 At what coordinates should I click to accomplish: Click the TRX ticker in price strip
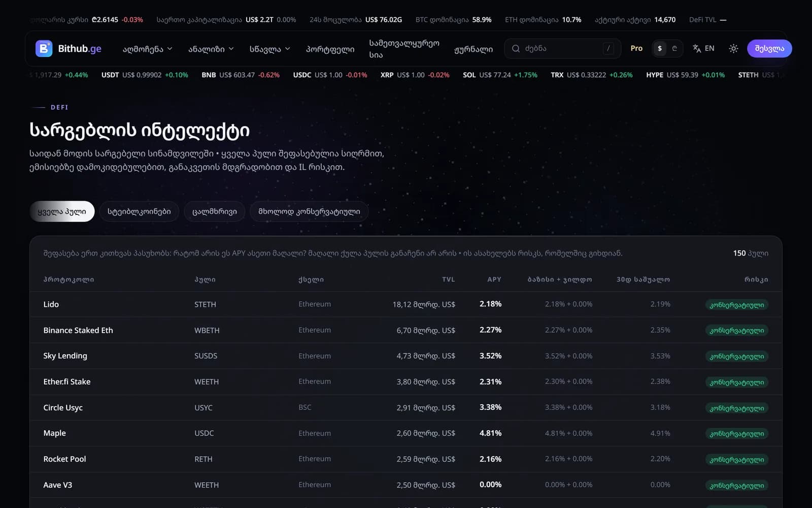pos(592,75)
